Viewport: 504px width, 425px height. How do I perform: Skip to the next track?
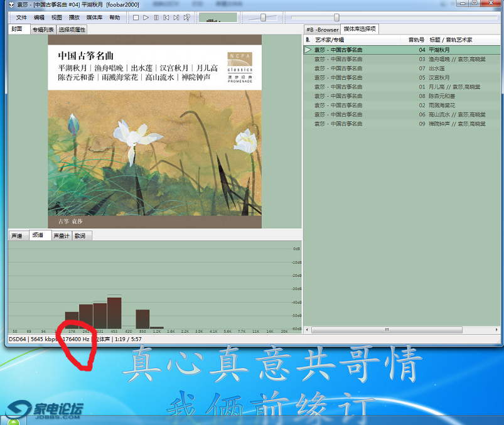[176, 18]
